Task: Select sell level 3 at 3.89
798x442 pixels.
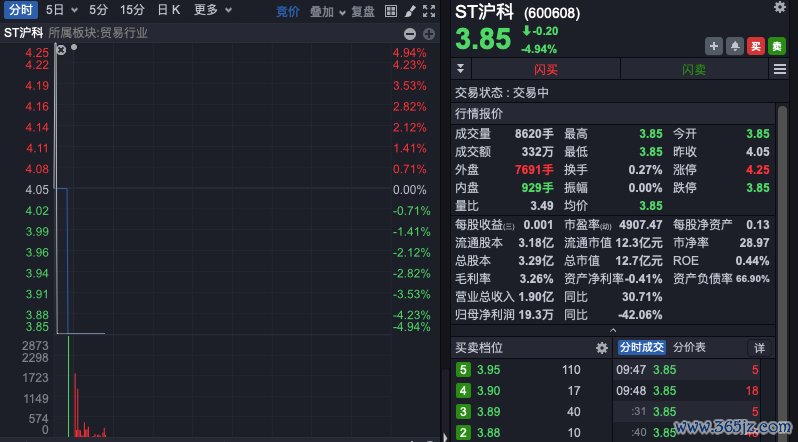Action: tap(531, 411)
